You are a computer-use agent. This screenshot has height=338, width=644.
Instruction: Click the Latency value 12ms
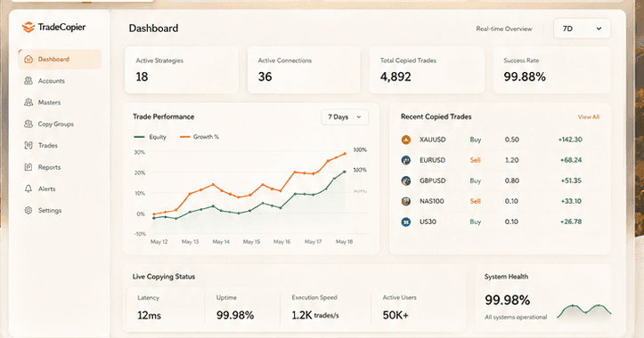(x=149, y=316)
